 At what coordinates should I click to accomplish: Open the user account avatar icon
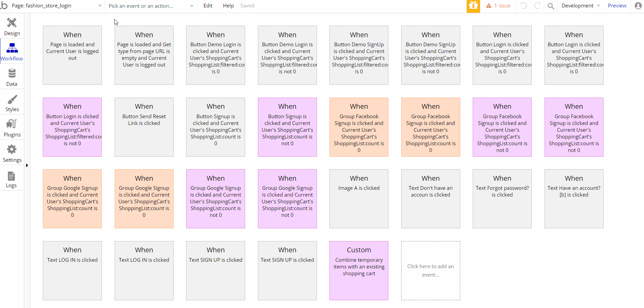tap(638, 6)
